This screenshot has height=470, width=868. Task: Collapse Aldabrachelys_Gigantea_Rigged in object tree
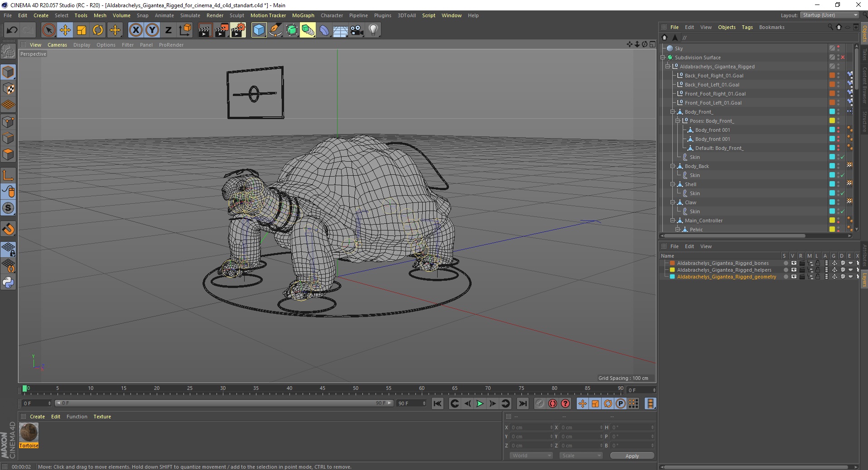click(x=668, y=67)
